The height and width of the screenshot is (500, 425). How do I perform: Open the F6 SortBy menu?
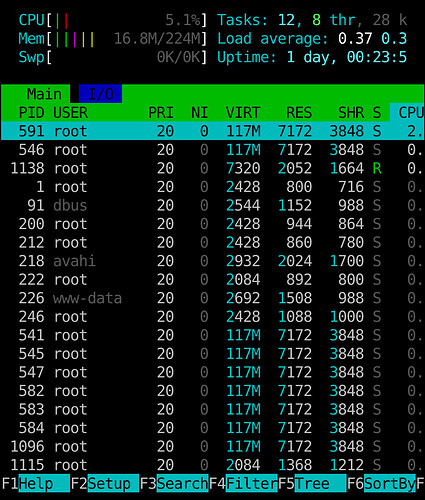pos(381,483)
